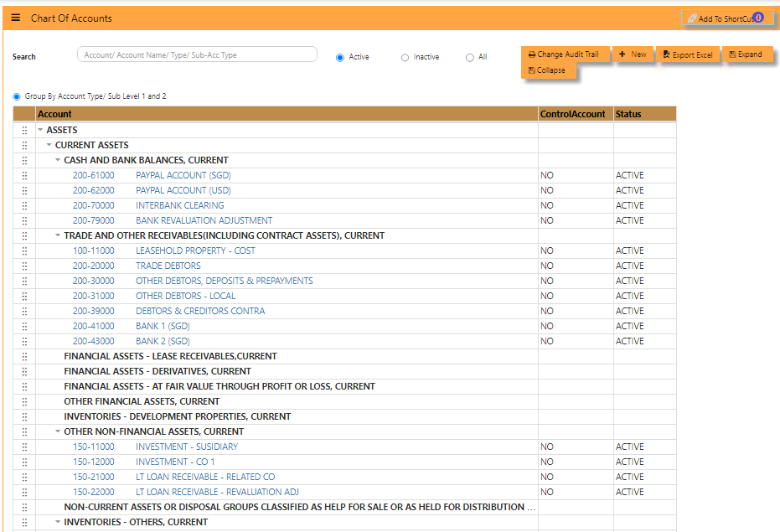
Task: Open account 200-61000 PAYPAL ACCOUNT (SGD)
Action: tap(152, 175)
